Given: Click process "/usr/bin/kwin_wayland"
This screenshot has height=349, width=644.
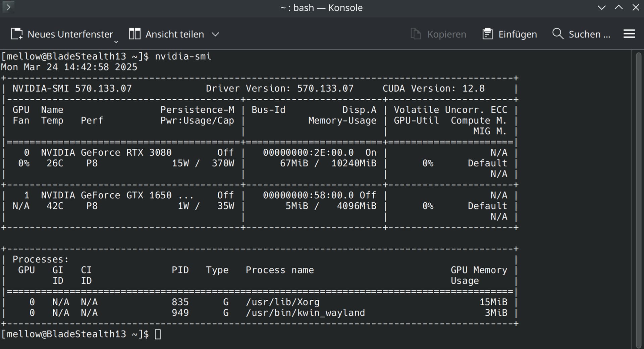Looking at the screenshot, I should [305, 313].
